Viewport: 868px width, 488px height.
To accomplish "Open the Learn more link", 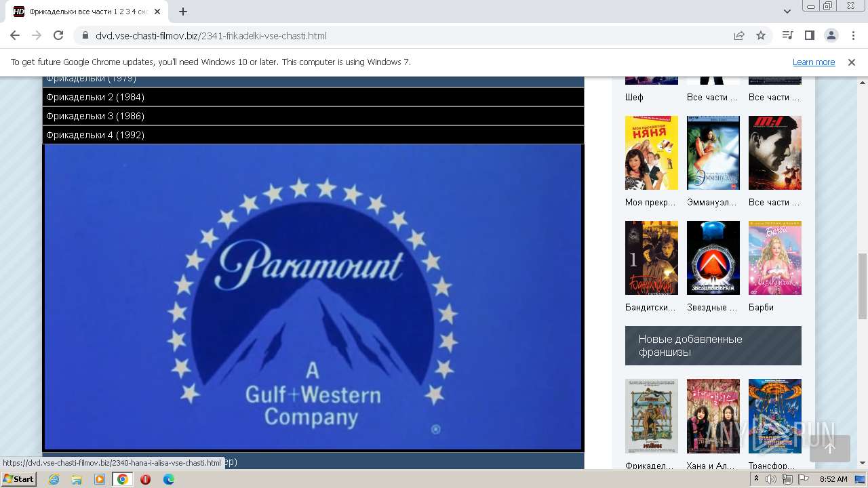I will (814, 62).
